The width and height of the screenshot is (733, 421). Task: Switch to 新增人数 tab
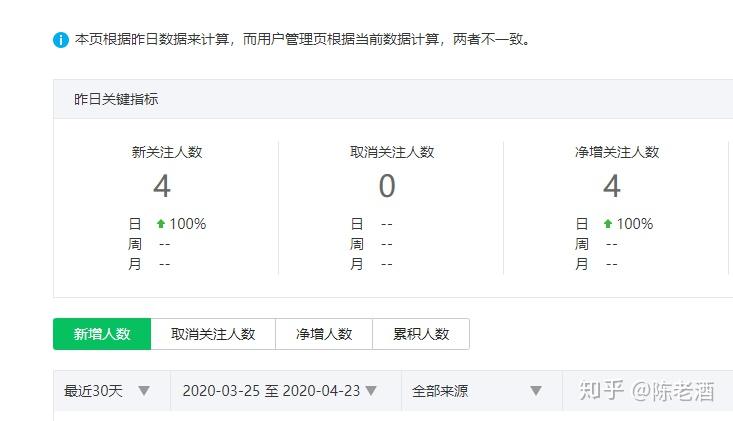[x=102, y=334]
